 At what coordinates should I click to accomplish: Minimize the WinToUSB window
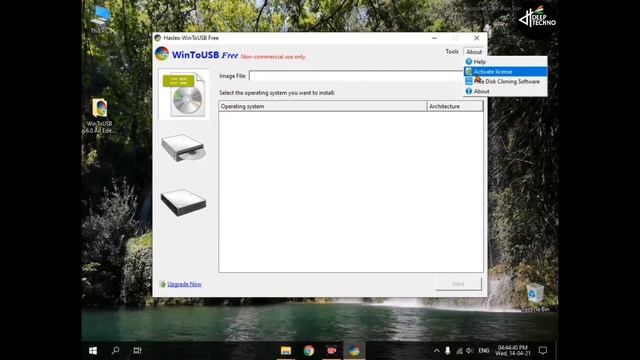[434, 38]
